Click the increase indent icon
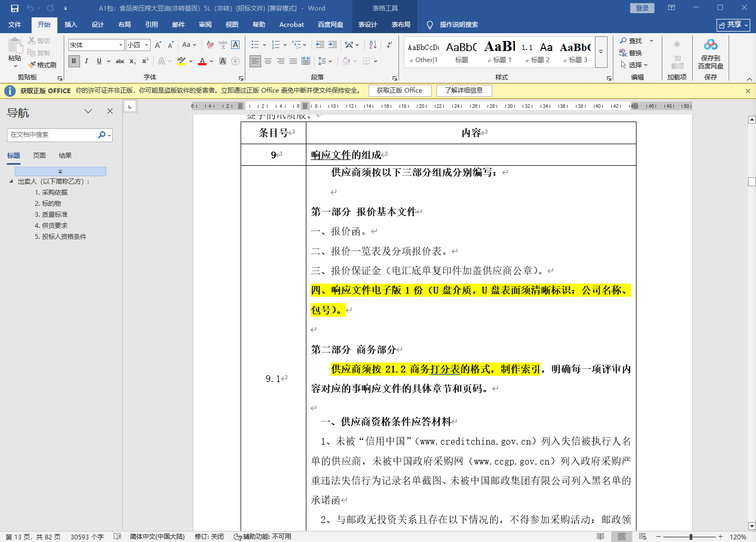This screenshot has height=542, width=756. click(x=333, y=45)
